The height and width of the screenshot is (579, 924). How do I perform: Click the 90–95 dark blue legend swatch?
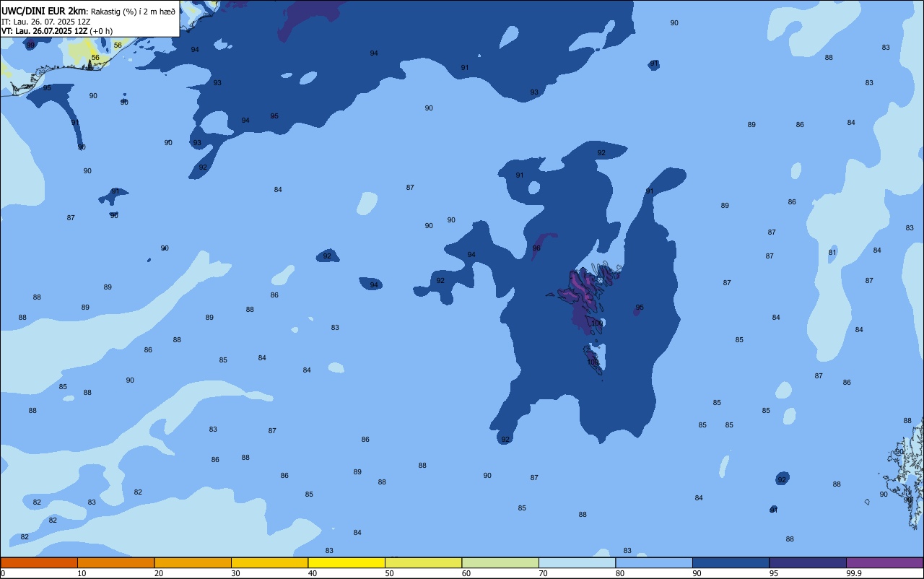pos(731,562)
